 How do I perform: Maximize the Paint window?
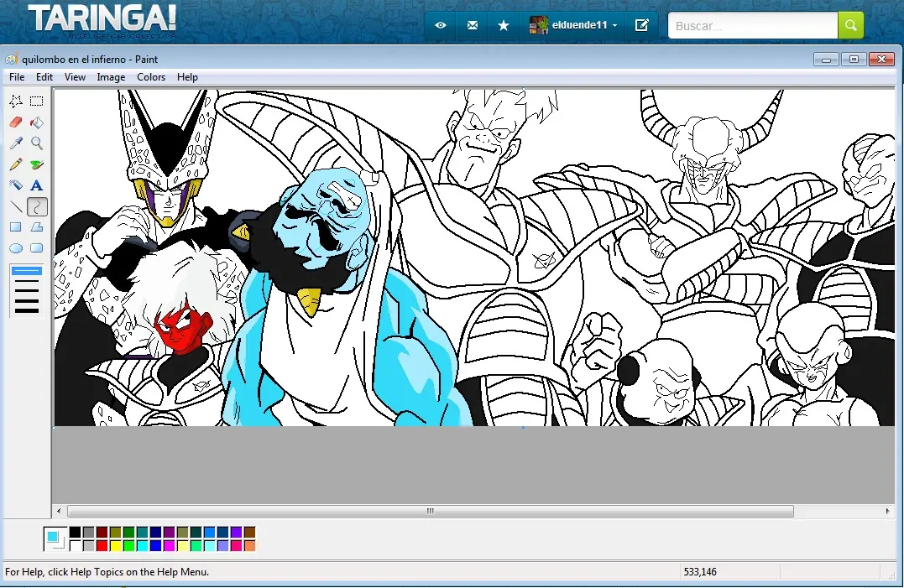[x=854, y=60]
